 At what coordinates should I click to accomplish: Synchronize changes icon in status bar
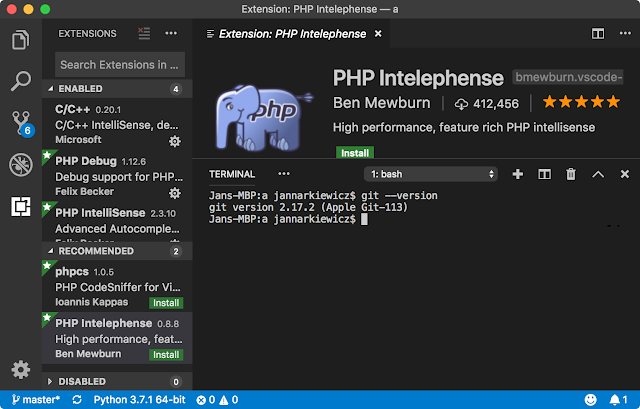tap(77, 400)
